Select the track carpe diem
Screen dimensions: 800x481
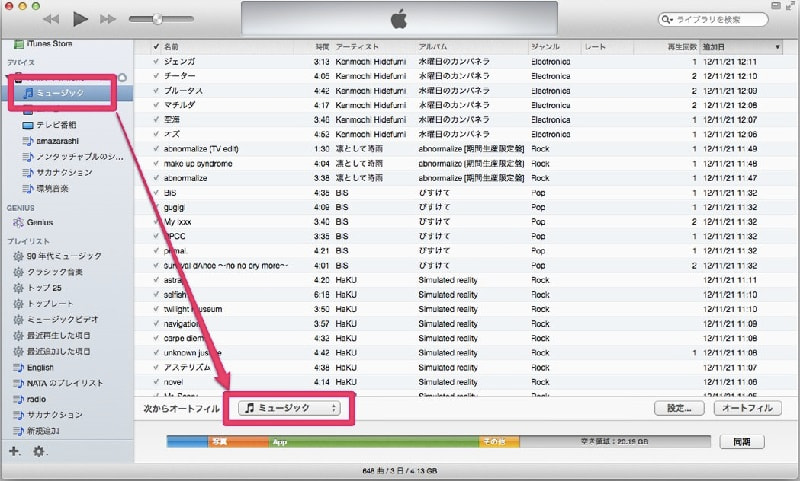click(184, 338)
